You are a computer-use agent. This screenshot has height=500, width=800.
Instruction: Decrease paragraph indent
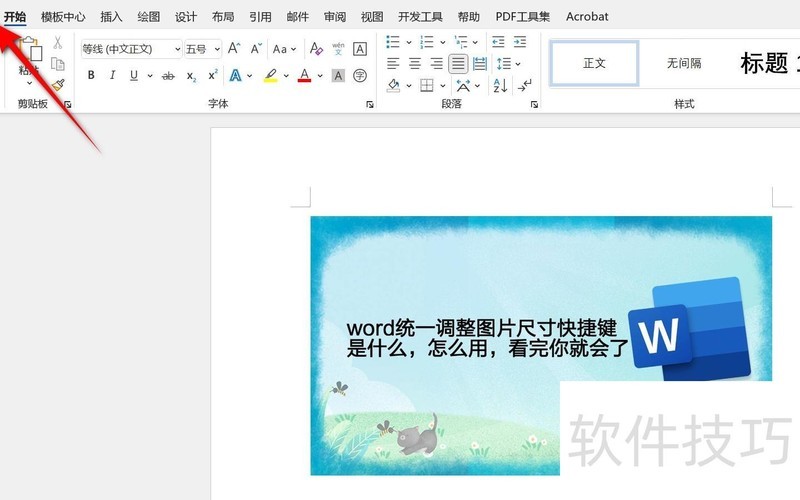coord(498,42)
